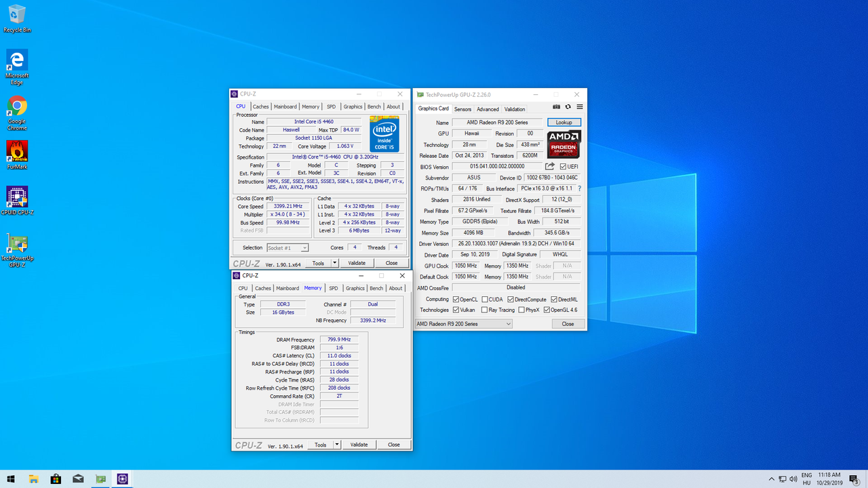Toggle the CUDA checkbox
This screenshot has height=488, width=868.
485,300
